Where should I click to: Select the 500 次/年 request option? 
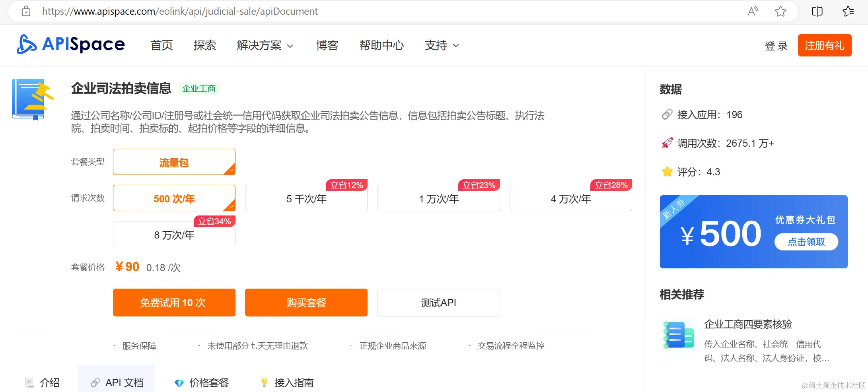point(174,198)
